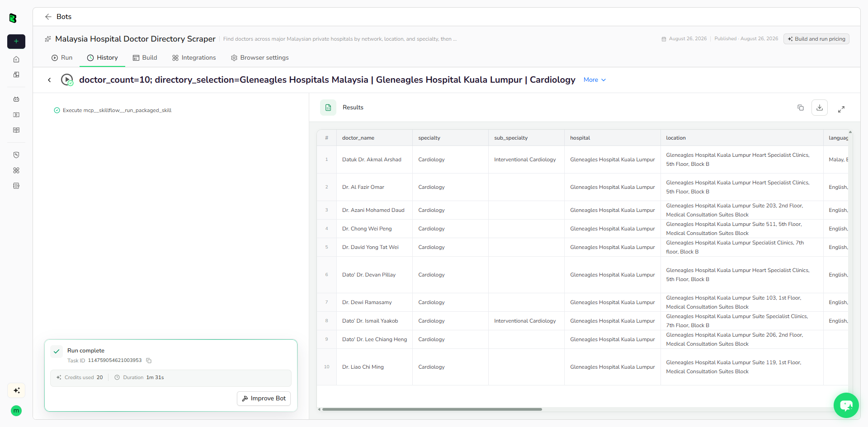868x427 pixels.
Task: Open the Browser settings tab
Action: tap(259, 58)
